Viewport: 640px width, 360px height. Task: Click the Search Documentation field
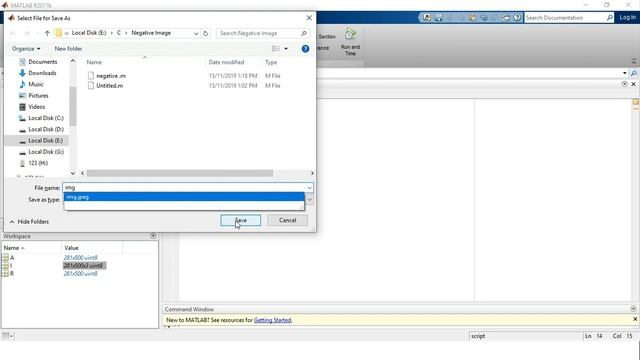coord(564,18)
